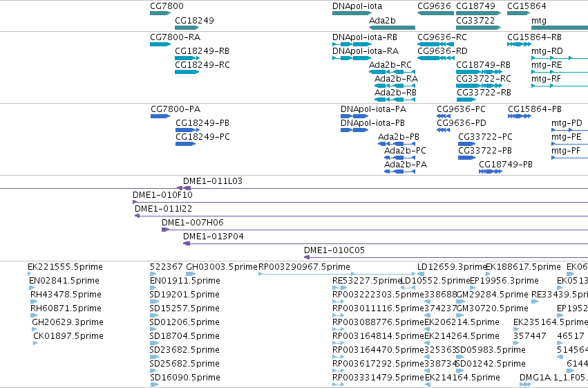Select the mtg gene label
This screenshot has height=388, width=588.
538,20
